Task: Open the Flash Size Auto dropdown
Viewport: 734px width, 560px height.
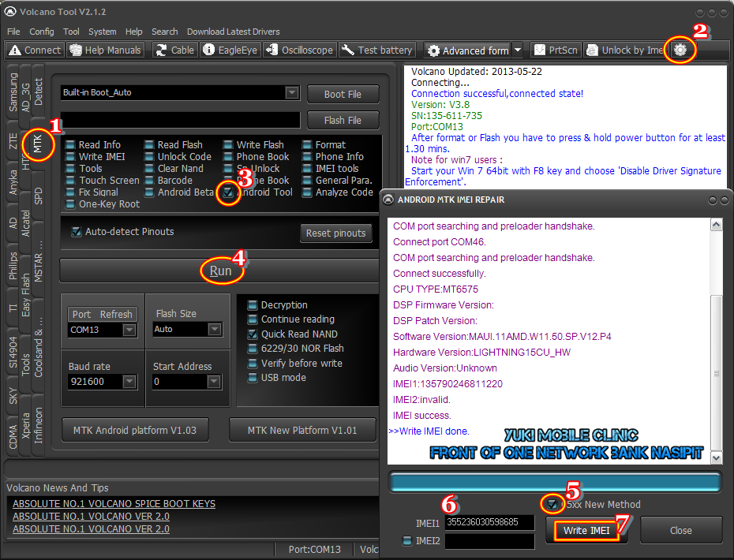Action: (213, 330)
